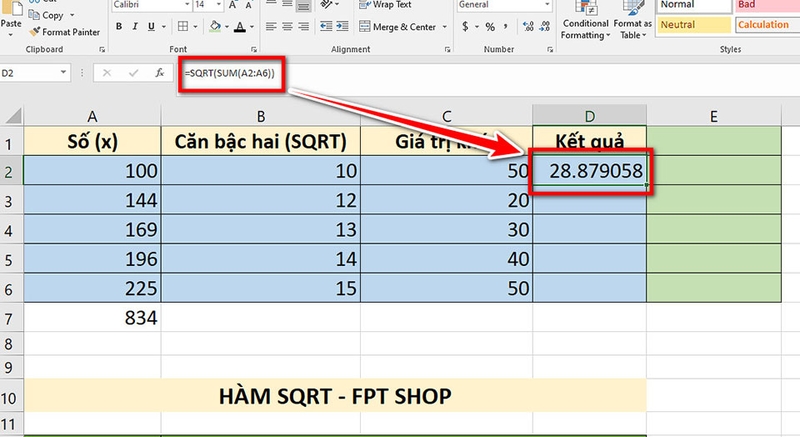Click Merge & Center

point(397,27)
